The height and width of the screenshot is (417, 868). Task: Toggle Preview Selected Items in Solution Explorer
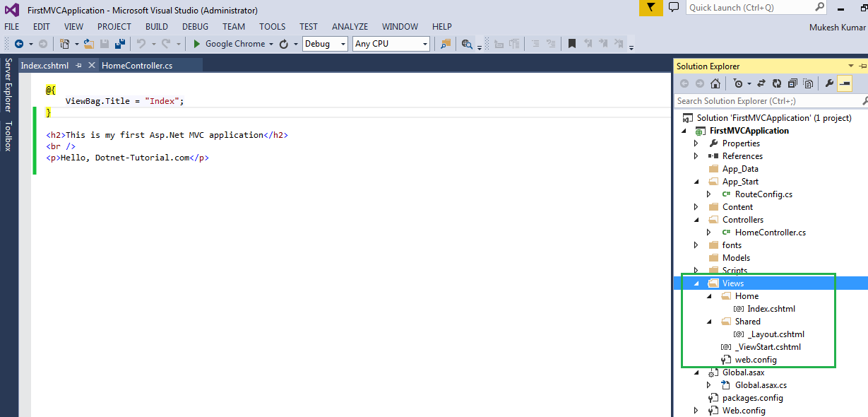pos(845,83)
